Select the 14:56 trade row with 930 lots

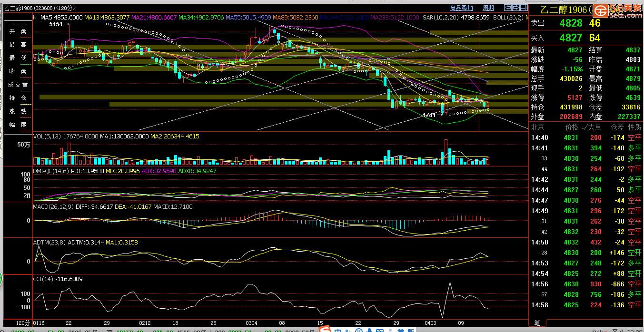pos(586,284)
